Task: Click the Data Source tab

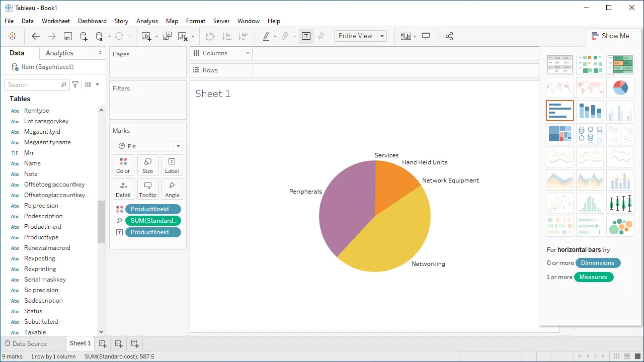Action: tap(30, 343)
